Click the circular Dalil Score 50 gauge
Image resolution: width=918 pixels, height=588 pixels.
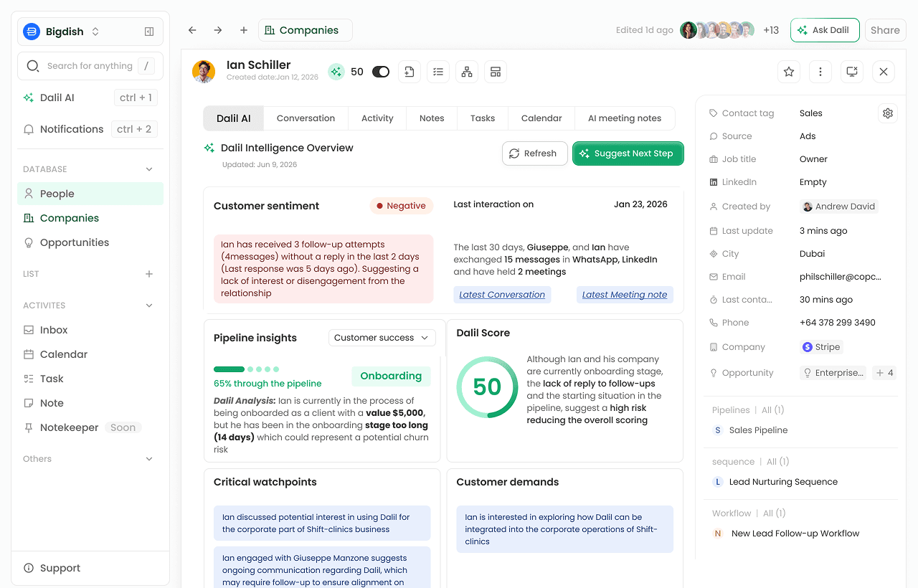(487, 387)
